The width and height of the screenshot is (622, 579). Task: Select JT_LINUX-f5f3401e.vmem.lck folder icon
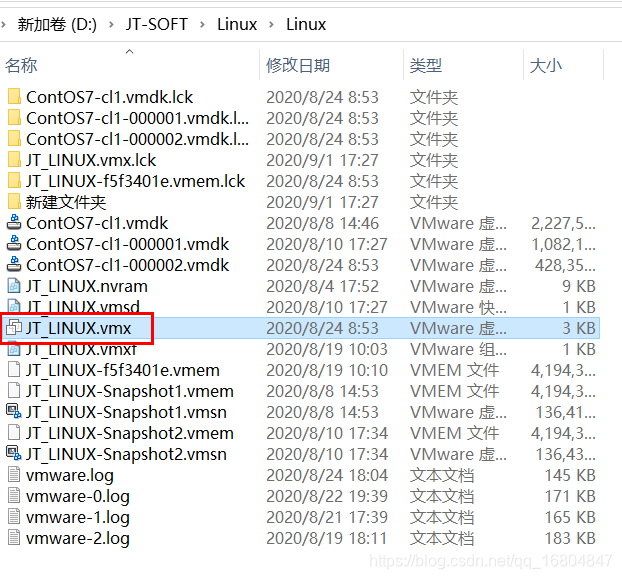tap(14, 181)
